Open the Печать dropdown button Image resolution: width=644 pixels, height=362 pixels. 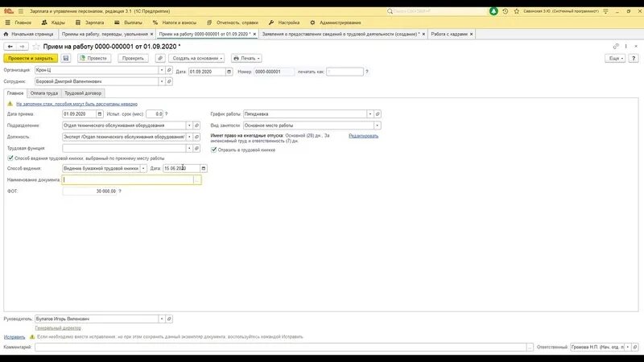tap(246, 58)
